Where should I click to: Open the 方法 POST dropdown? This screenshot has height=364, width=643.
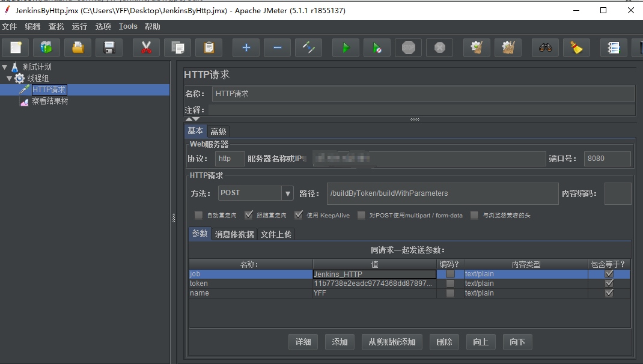tap(287, 193)
